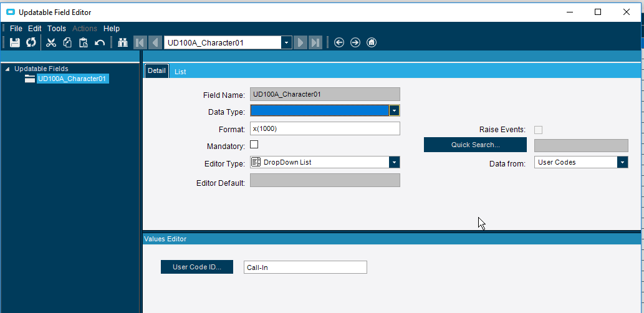Go to next record arrow
644x313 pixels.
point(300,42)
